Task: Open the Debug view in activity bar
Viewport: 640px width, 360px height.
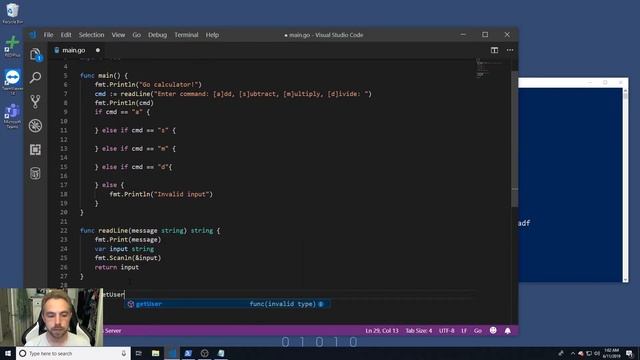Action: 35,125
